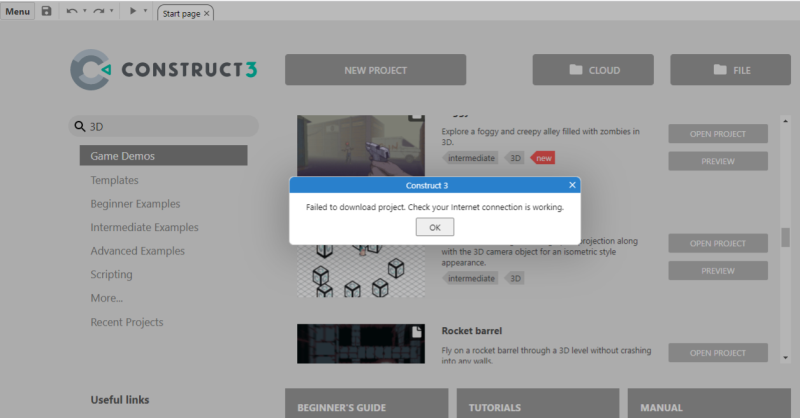Open Recent Projects list
This screenshot has width=800, height=418.
[127, 322]
